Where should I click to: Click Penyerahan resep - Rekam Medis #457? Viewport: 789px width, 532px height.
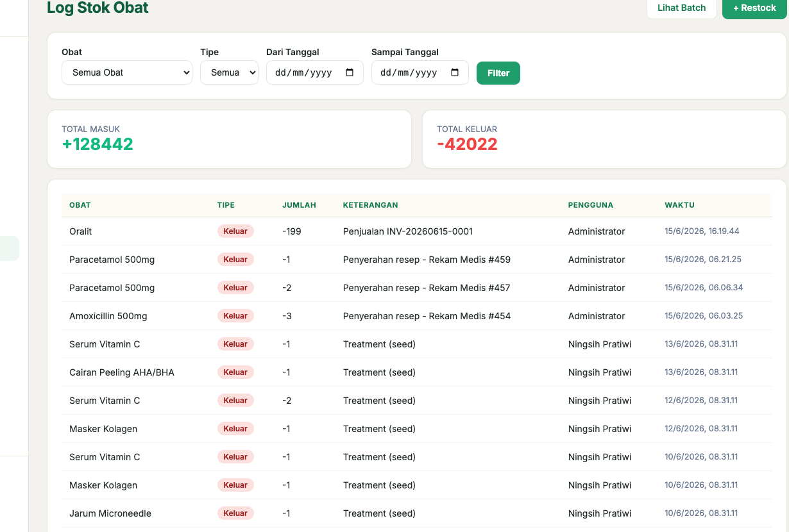pos(427,288)
